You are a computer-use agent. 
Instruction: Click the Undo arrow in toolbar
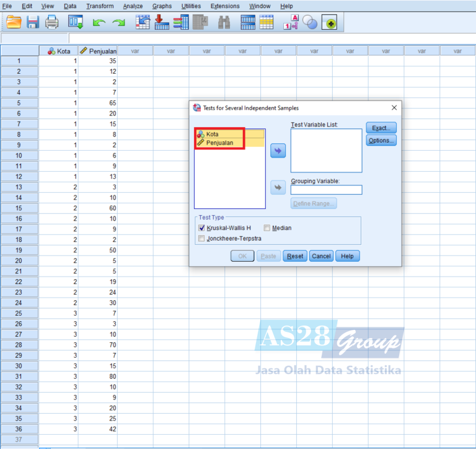click(99, 22)
